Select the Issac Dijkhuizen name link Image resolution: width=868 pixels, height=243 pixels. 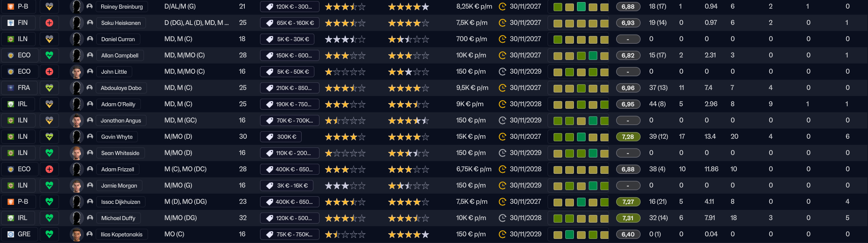(121, 202)
